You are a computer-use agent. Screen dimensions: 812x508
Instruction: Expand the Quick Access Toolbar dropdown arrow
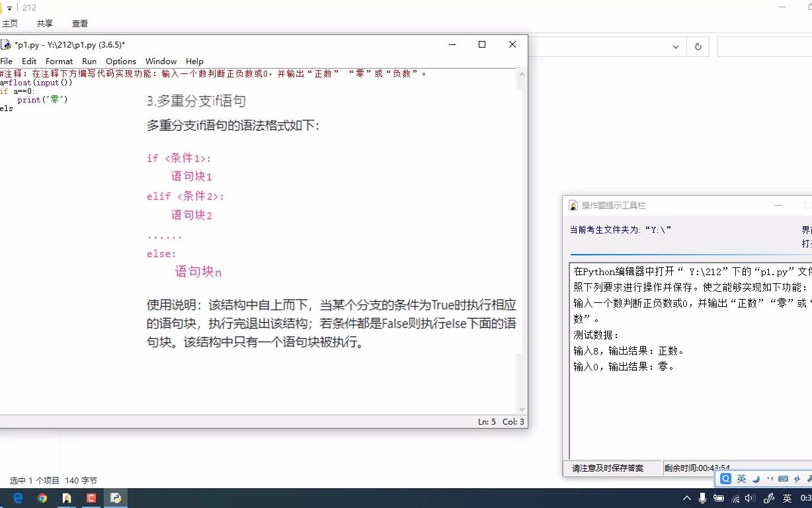click(x=9, y=8)
